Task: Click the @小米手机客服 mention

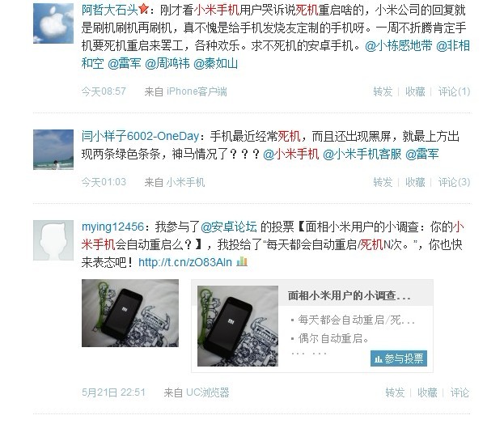Action: [362, 155]
